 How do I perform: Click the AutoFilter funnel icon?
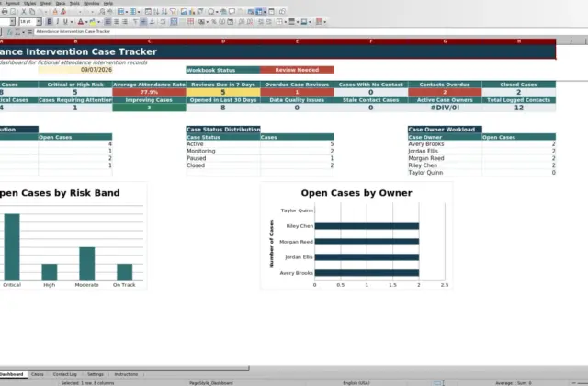[173, 12]
